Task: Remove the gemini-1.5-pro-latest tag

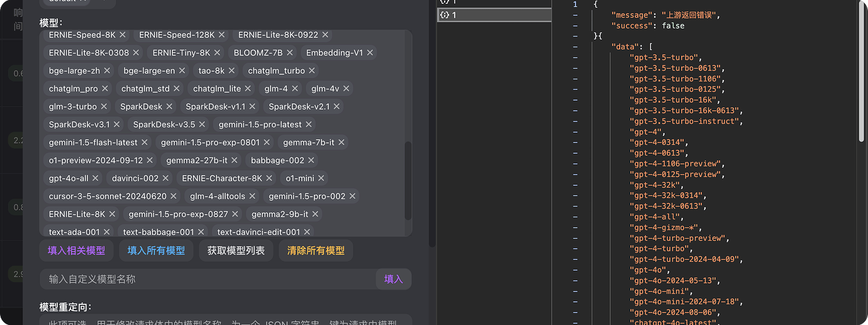Action: (309, 125)
